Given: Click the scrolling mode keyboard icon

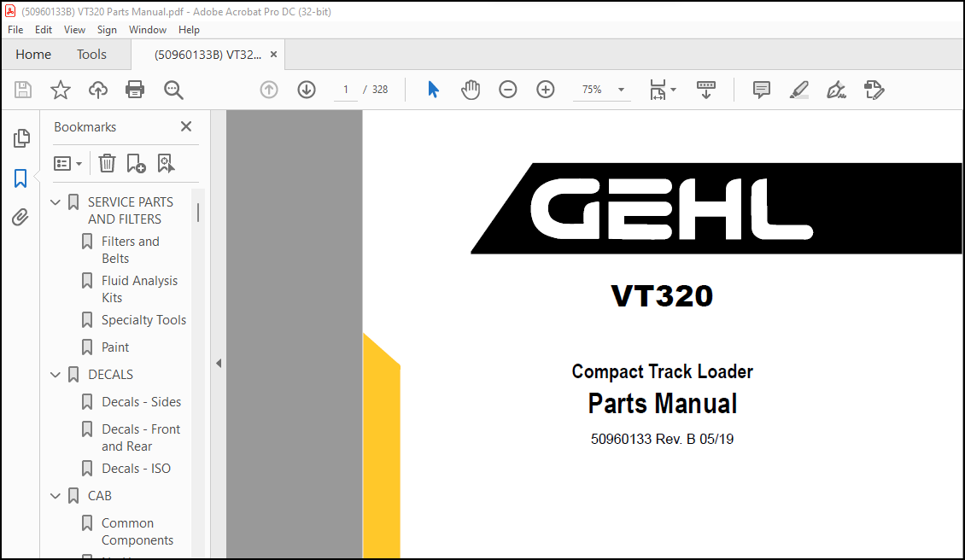Looking at the screenshot, I should [706, 90].
